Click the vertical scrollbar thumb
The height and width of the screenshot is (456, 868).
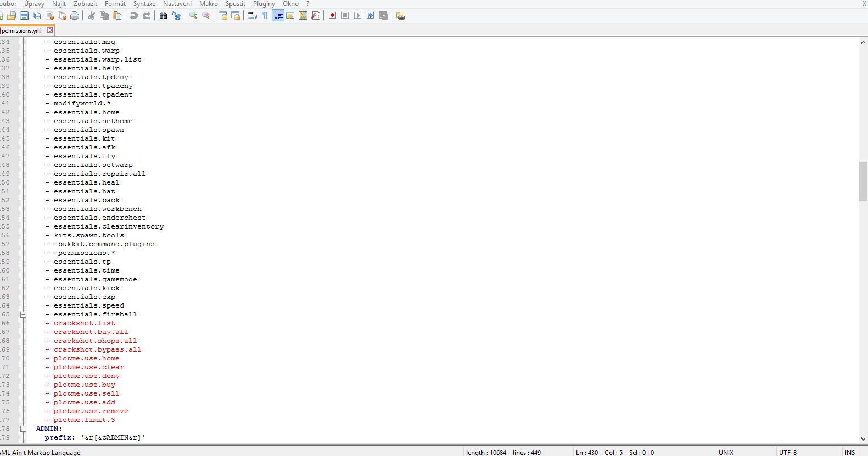point(863,181)
